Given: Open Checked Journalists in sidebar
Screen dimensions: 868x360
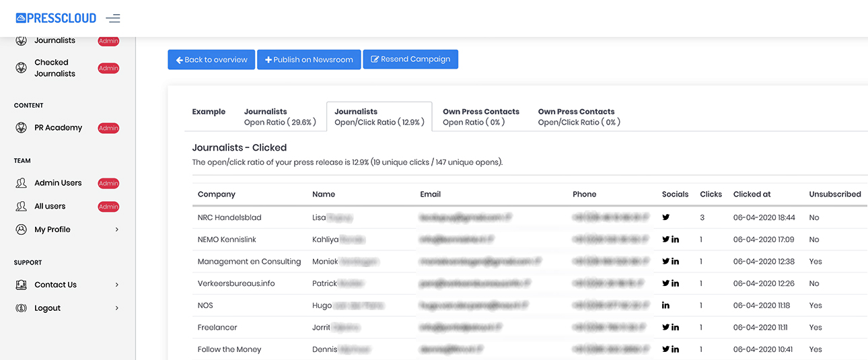Looking at the screenshot, I should click(55, 68).
